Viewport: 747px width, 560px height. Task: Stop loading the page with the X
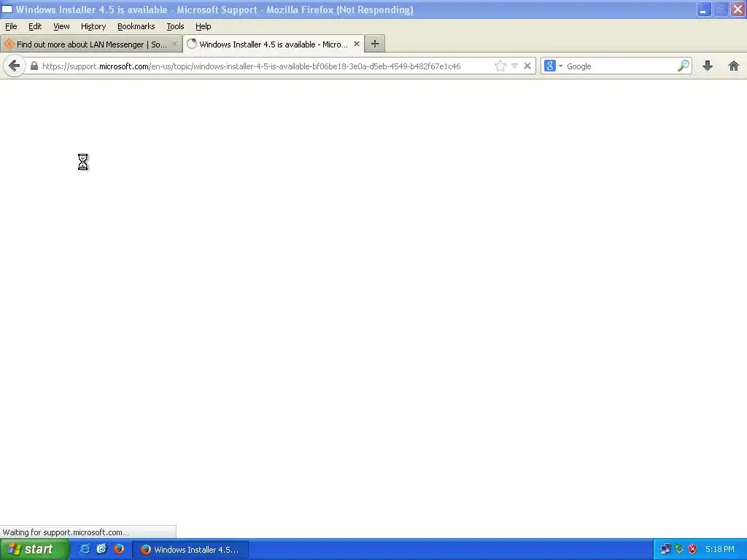[527, 66]
